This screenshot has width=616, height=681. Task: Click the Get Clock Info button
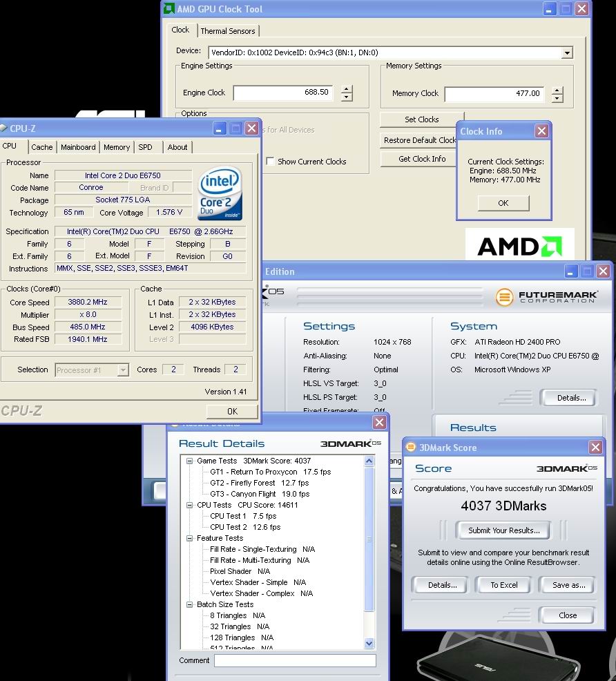click(418, 159)
